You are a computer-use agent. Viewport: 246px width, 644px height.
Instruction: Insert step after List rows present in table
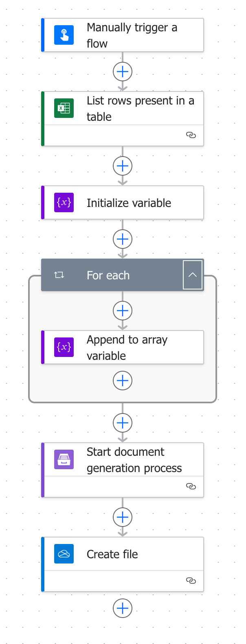(x=123, y=166)
